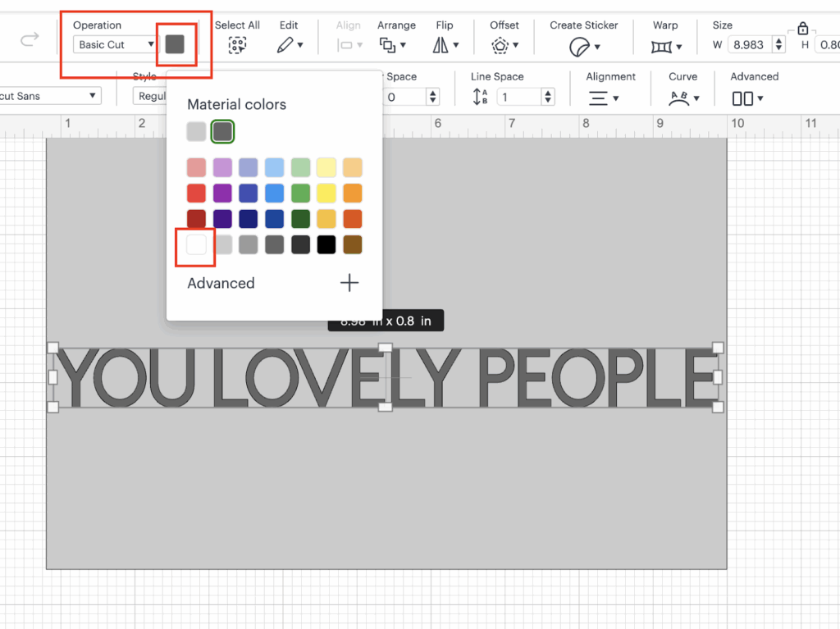Expand the Operation Basic Cut dropdown
The image size is (840, 629).
(115, 44)
